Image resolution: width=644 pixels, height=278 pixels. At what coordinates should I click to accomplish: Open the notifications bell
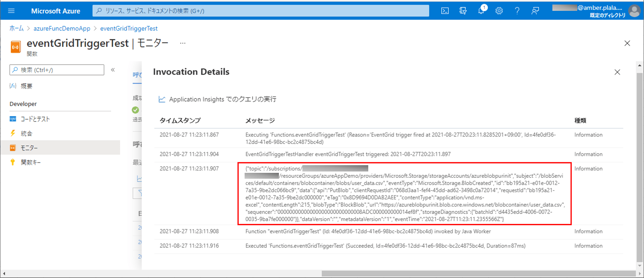click(x=481, y=11)
